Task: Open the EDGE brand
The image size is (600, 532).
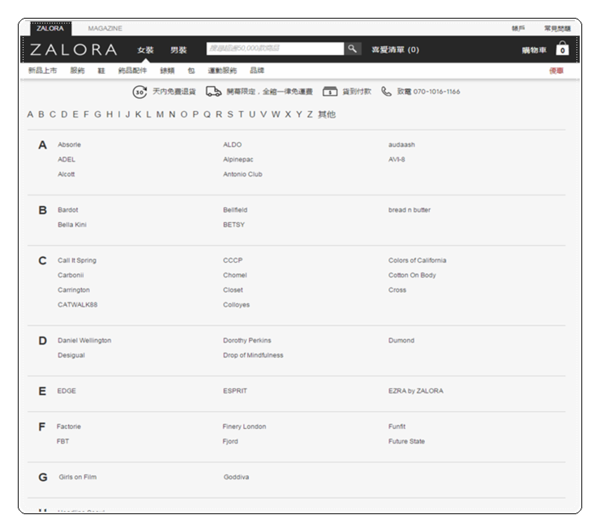Action: [67, 391]
